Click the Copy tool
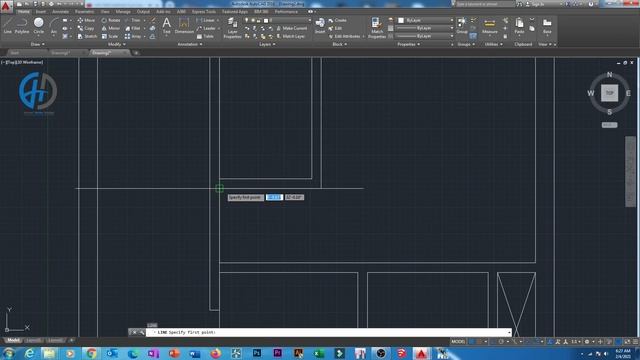The height and width of the screenshot is (360, 640). coord(86,28)
